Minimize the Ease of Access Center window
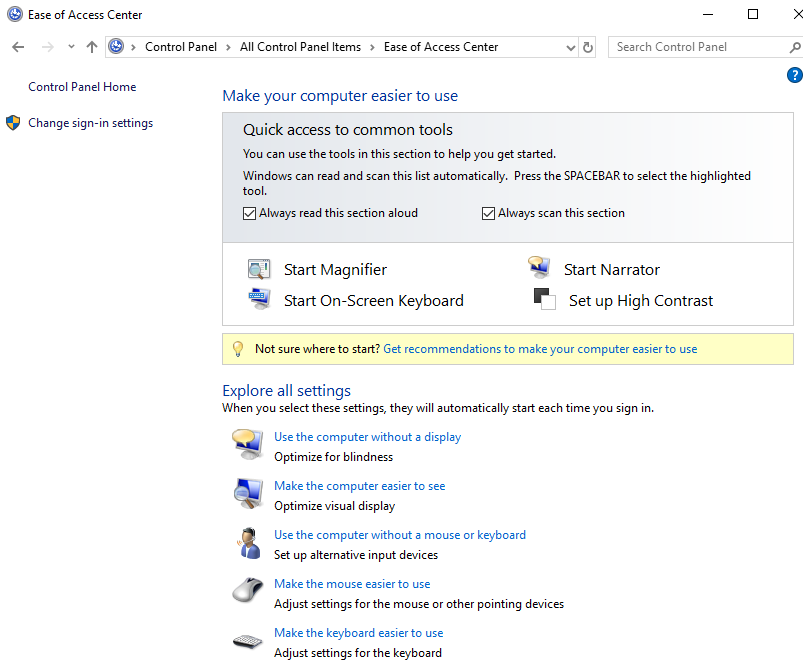Viewport: 803px width, 671px height. [x=708, y=14]
